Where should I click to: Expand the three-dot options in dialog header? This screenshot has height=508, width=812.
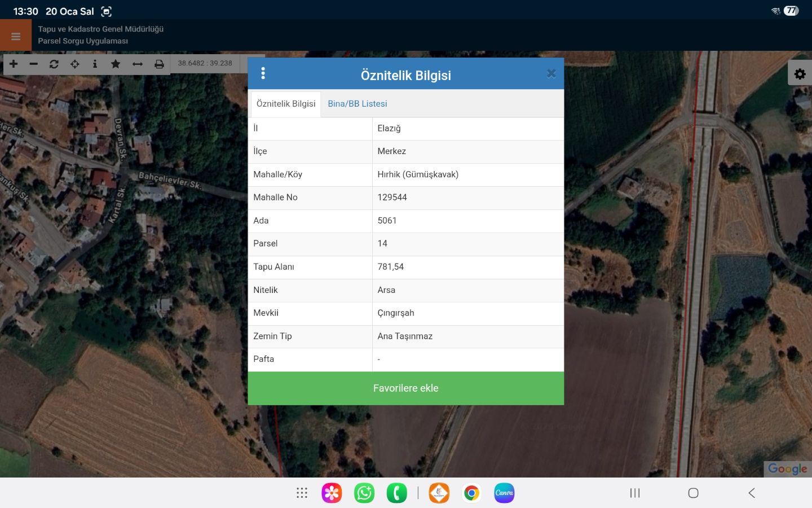pyautogui.click(x=263, y=73)
